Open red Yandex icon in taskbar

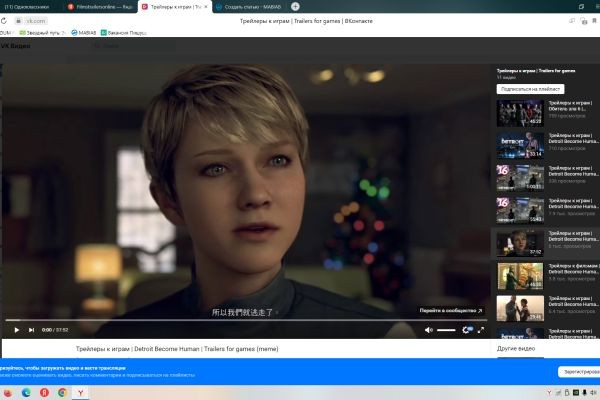click(44, 393)
